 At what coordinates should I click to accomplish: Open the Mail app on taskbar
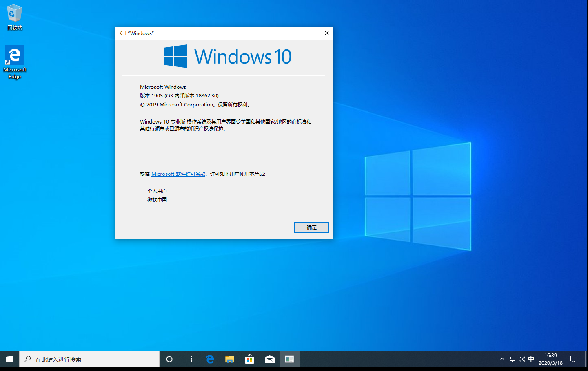(269, 359)
